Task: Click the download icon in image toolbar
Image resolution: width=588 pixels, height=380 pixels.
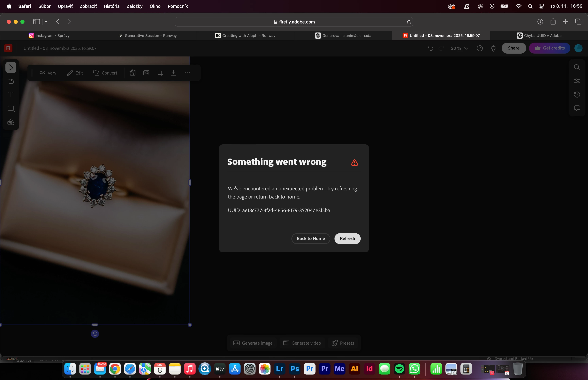Action: pyautogui.click(x=174, y=73)
